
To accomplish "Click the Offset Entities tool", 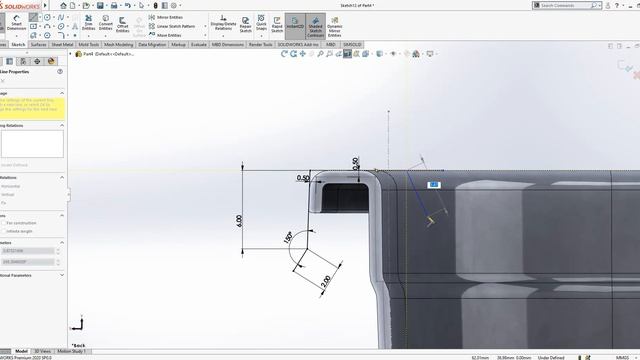I will coord(122,24).
